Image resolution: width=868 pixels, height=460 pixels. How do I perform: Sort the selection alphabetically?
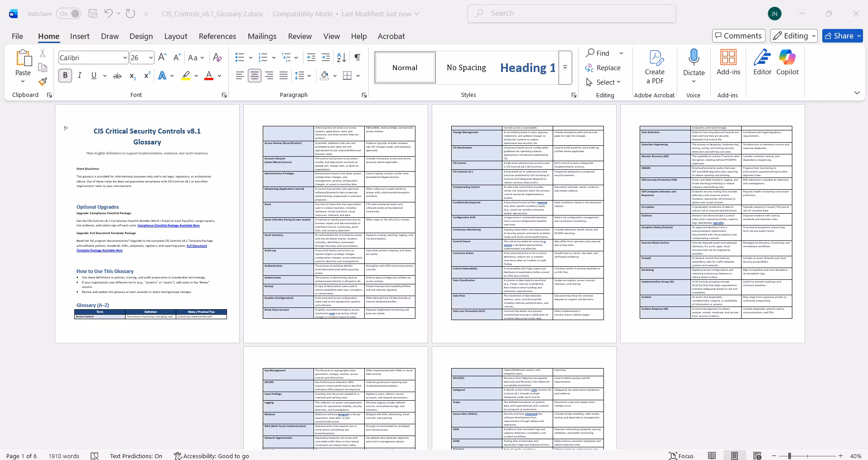(342, 57)
